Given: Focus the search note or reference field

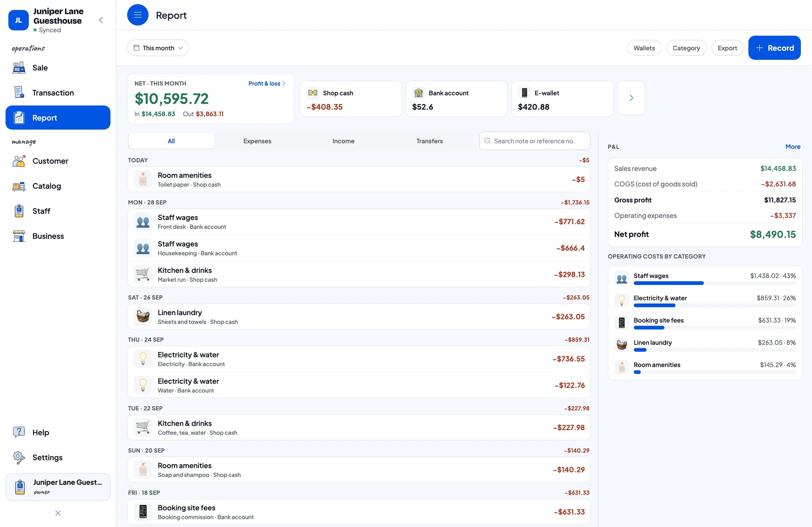Looking at the screenshot, I should pyautogui.click(x=534, y=141).
